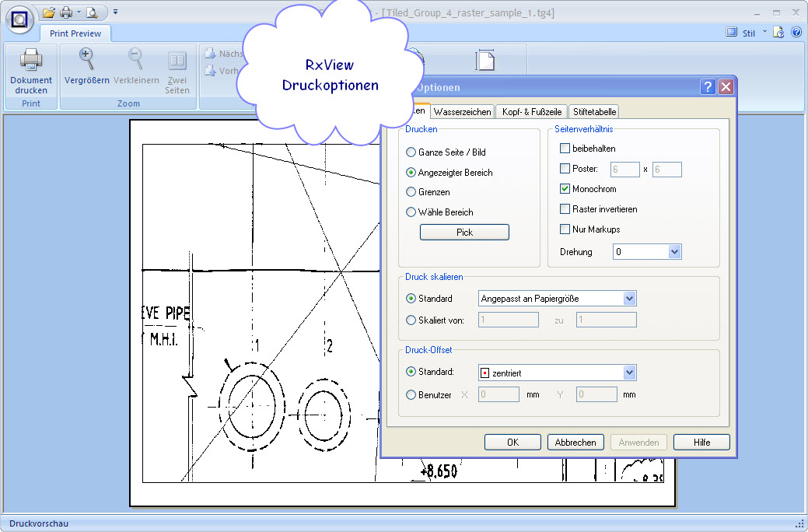808x532 pixels.
Task: Switch to the Wasserzeichen tab
Action: tap(463, 112)
